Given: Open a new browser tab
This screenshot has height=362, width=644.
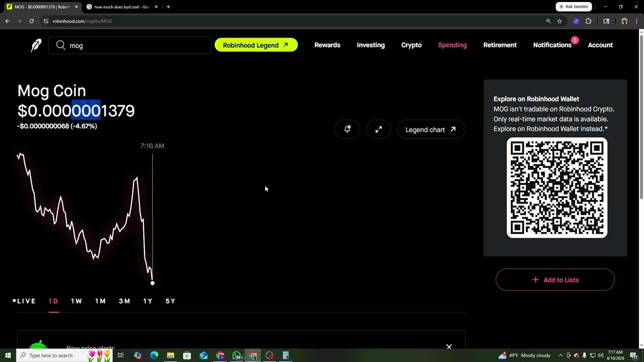Looking at the screenshot, I should pyautogui.click(x=168, y=7).
